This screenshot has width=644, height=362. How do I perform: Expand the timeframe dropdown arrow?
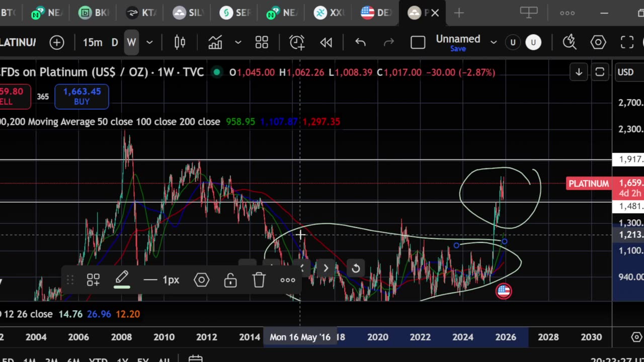[x=149, y=43]
